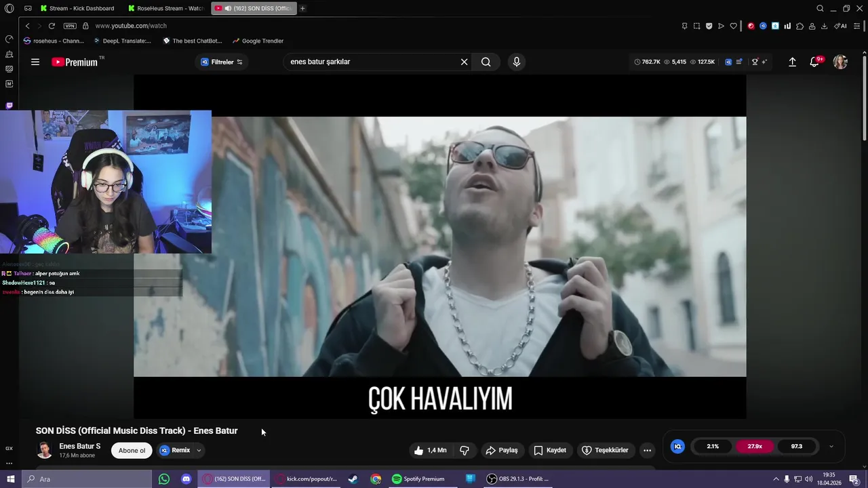Screen dimensions: 868x488
Task: Reload the current page
Action: pyautogui.click(x=52, y=26)
